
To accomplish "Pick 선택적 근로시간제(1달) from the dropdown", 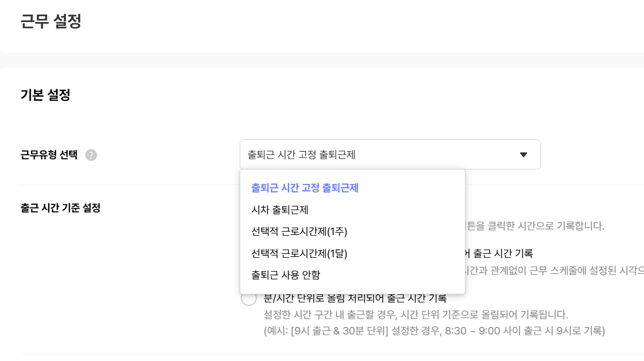I will [x=299, y=253].
